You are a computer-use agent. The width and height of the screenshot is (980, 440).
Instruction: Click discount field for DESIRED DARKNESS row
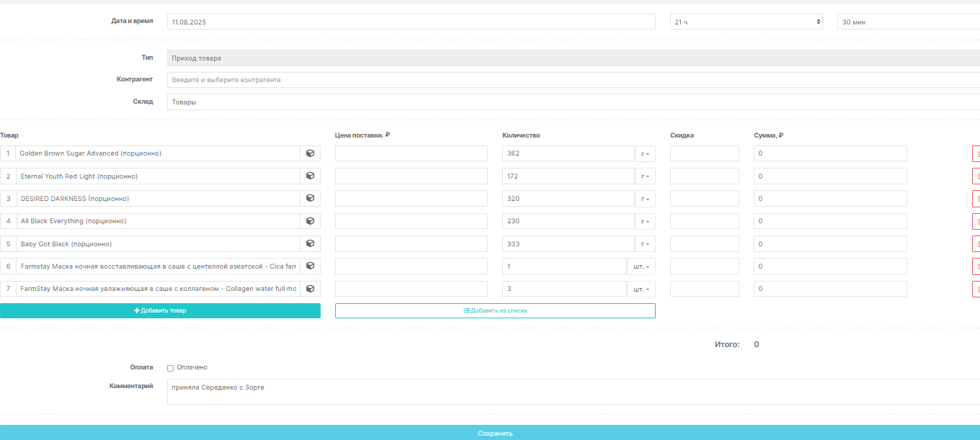(705, 198)
